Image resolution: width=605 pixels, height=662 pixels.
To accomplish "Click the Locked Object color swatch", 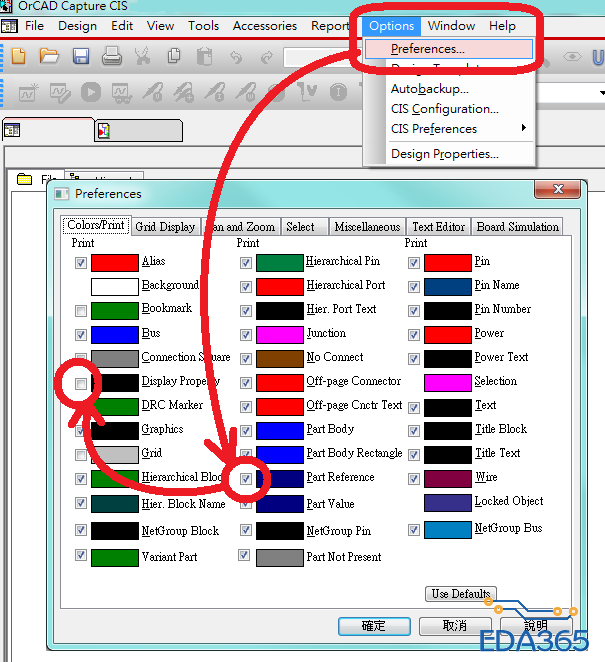I will coord(448,503).
